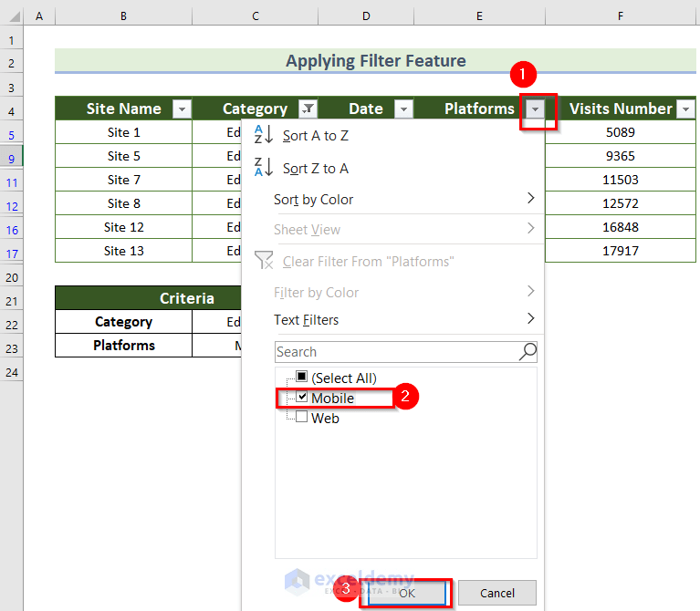
Task: Click cell with Site 7
Action: point(123,180)
